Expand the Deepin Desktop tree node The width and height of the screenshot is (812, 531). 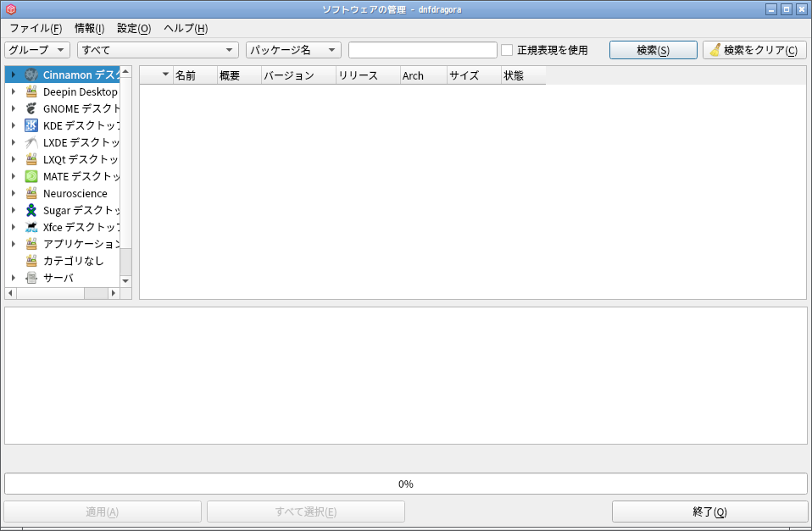14,91
